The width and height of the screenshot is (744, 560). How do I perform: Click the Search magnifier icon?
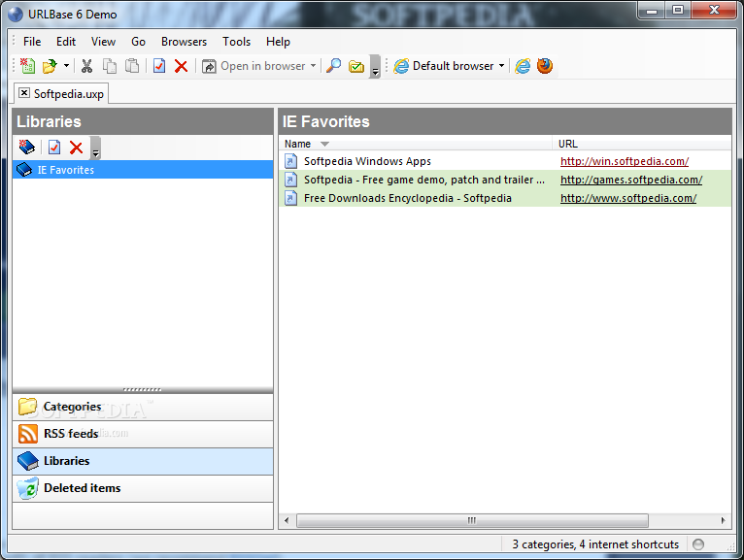point(334,66)
